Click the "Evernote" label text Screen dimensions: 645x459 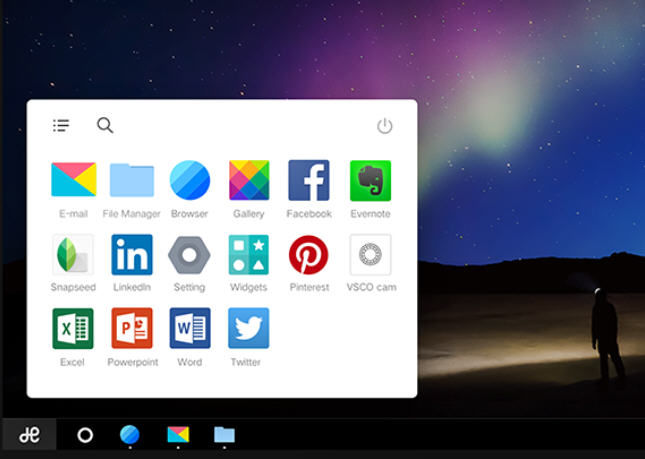click(x=370, y=214)
